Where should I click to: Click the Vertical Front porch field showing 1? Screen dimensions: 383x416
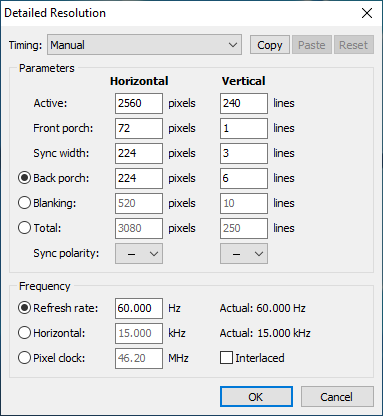pyautogui.click(x=244, y=128)
